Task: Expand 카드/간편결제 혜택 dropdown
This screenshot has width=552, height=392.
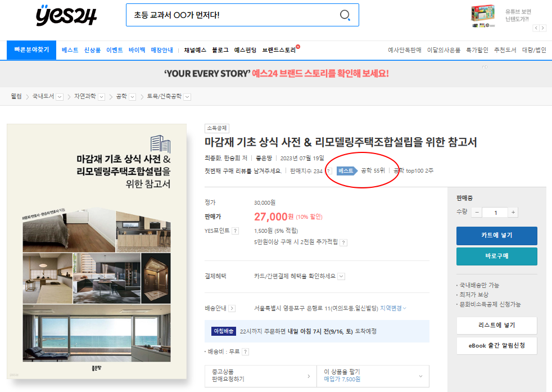Action: click(x=341, y=277)
